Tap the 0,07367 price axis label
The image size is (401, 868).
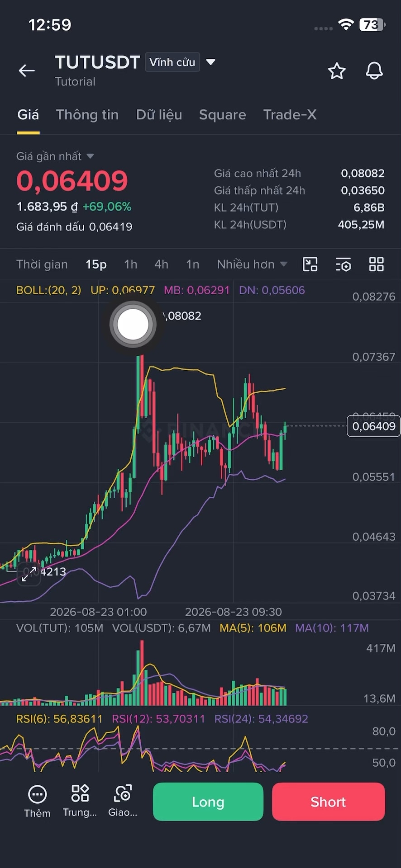[374, 357]
